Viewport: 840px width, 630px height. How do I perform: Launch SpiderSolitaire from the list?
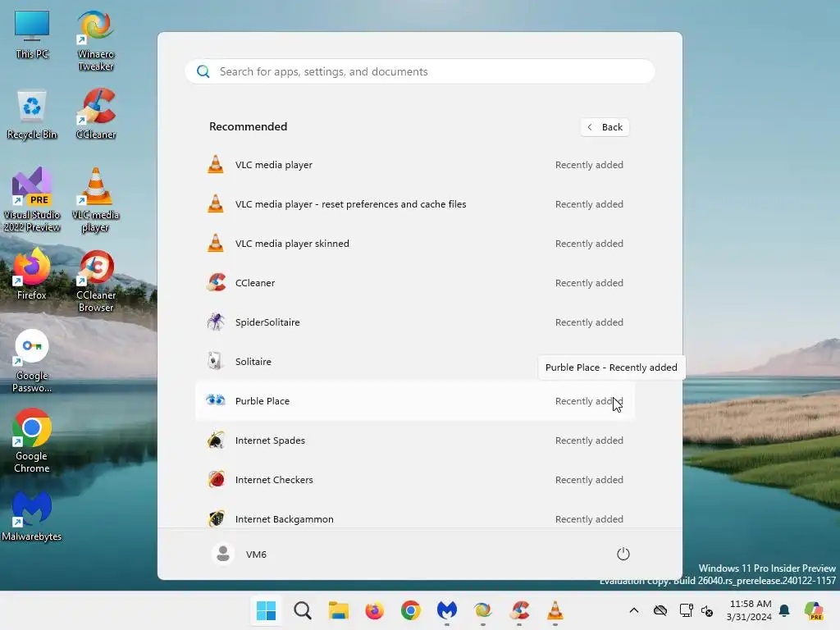point(414,322)
